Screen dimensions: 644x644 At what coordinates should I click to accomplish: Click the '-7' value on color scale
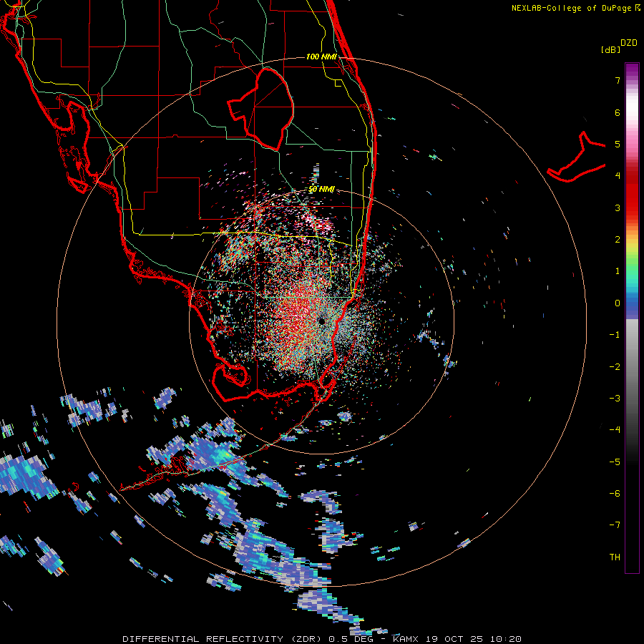tap(615, 525)
